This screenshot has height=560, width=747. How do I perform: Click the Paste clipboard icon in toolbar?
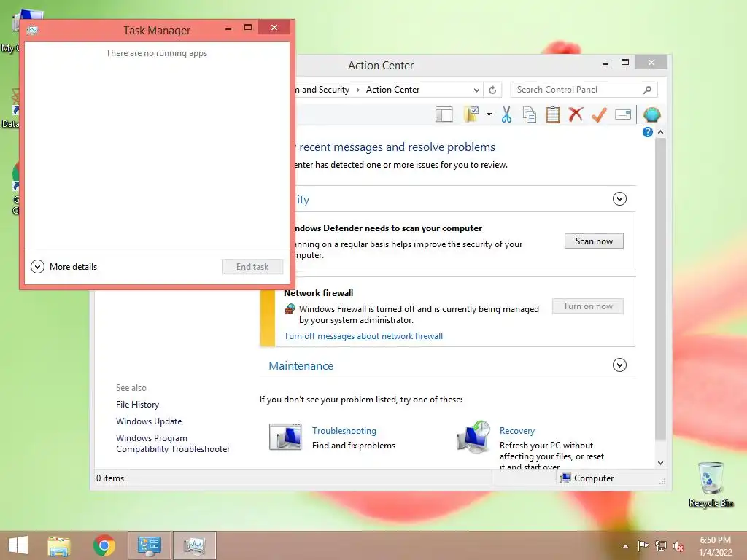(553, 114)
